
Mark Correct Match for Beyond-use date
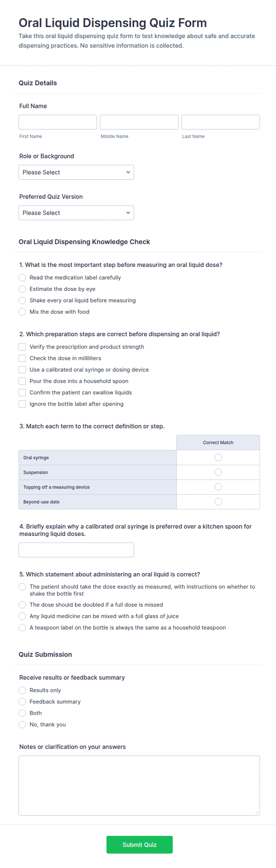(218, 502)
